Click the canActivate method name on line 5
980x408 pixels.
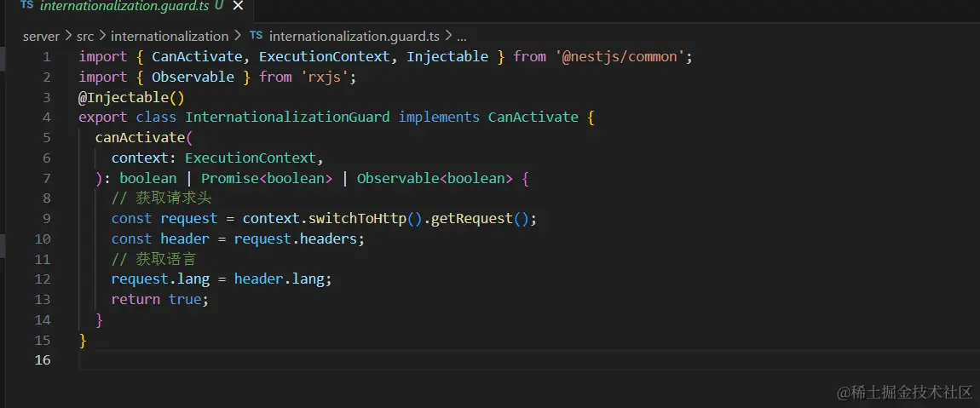pos(140,137)
